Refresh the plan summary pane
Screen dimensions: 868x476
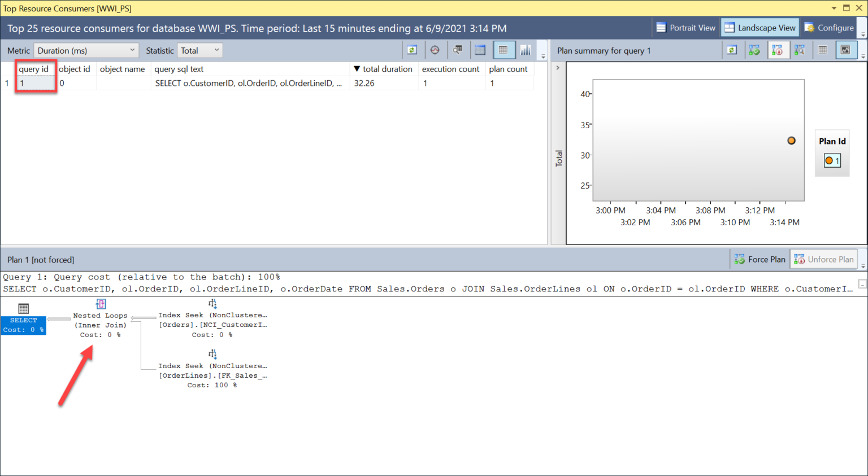(x=732, y=50)
